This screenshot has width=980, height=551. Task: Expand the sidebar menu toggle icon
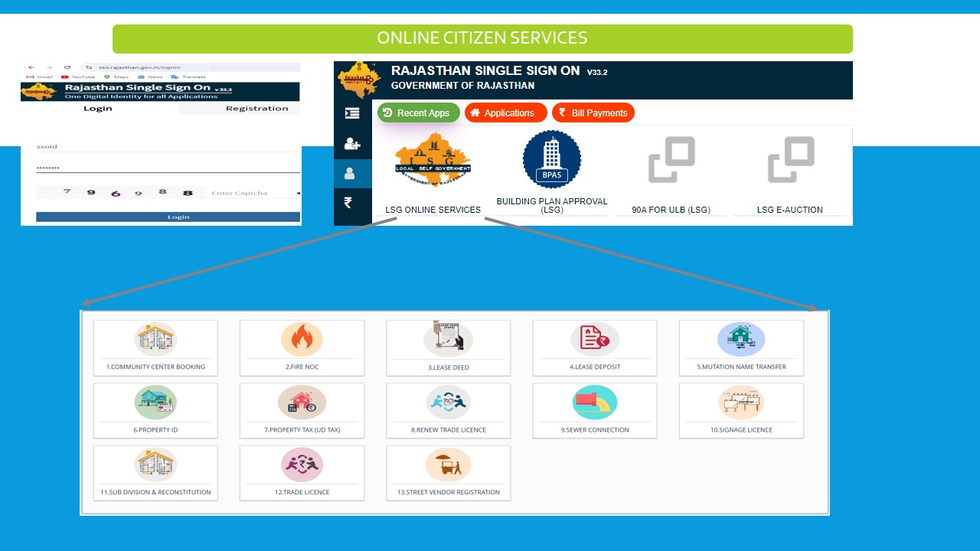pos(352,113)
